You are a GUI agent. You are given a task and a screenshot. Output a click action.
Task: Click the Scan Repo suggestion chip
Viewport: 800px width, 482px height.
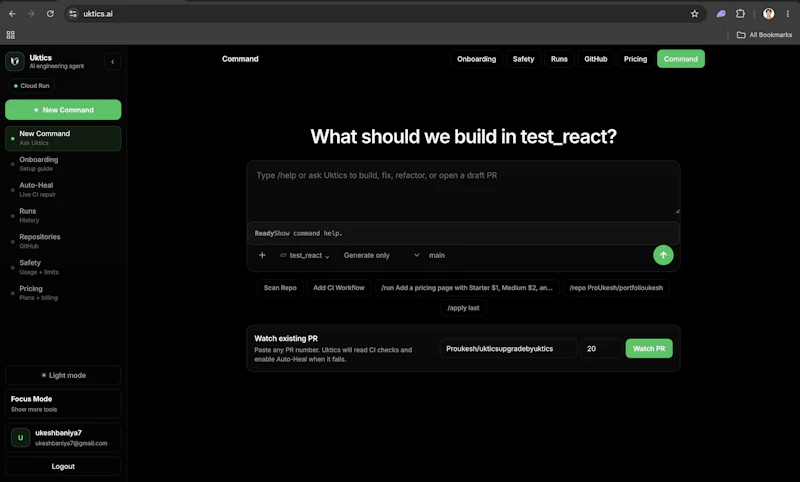click(x=280, y=288)
